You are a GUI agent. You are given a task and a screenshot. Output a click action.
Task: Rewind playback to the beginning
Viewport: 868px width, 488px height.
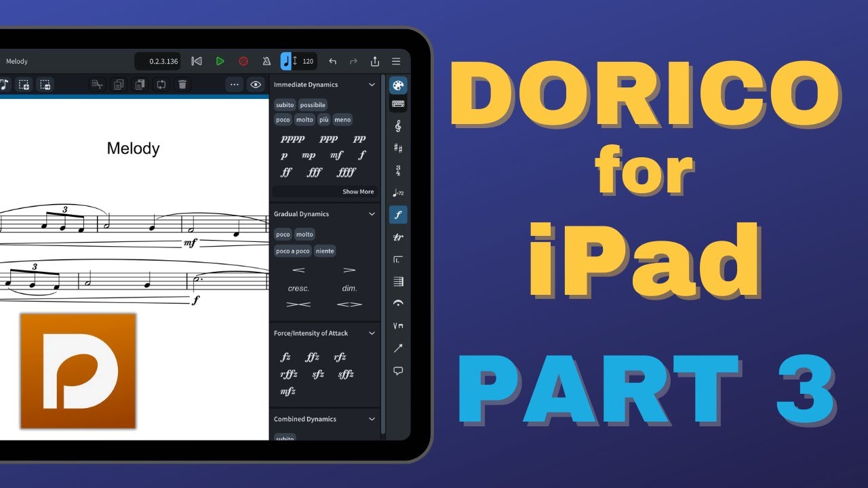[197, 61]
